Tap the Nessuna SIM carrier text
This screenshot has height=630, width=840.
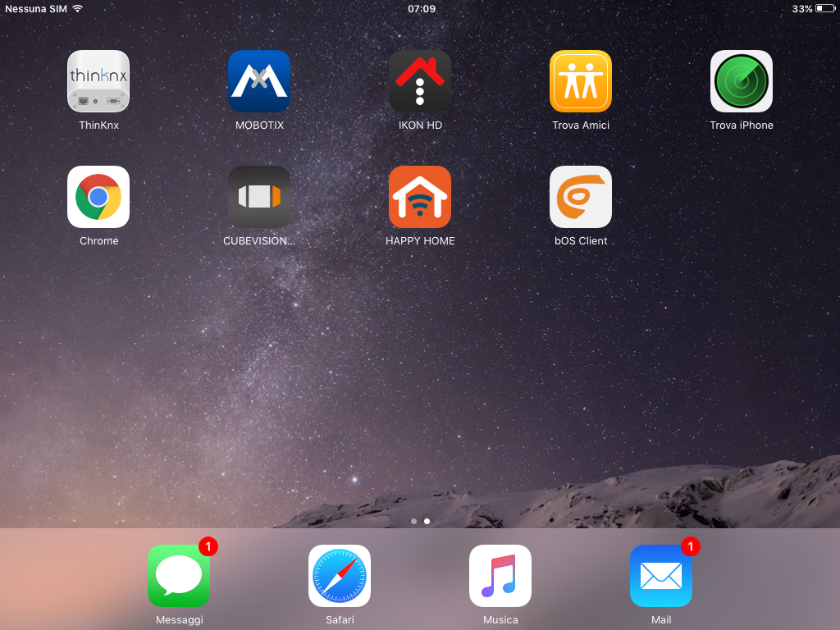point(36,8)
